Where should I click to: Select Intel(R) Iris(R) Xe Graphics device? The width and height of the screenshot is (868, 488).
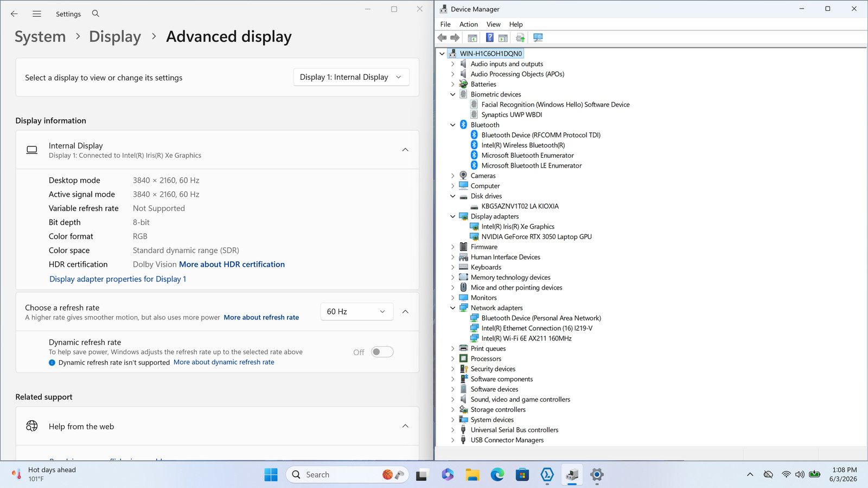coord(518,227)
